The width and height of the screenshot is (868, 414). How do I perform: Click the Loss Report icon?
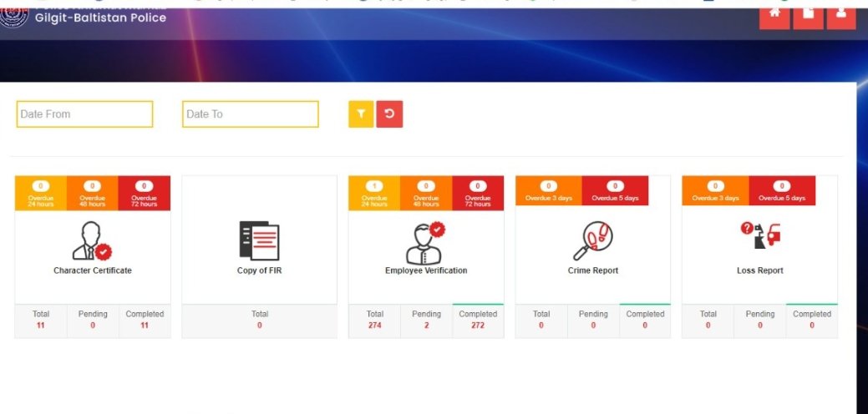(x=760, y=235)
